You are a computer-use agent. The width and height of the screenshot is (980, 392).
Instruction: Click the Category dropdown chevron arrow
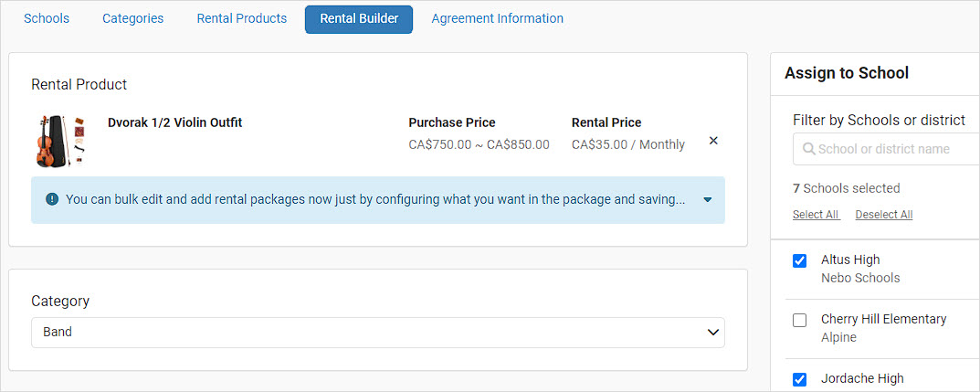[x=712, y=332]
